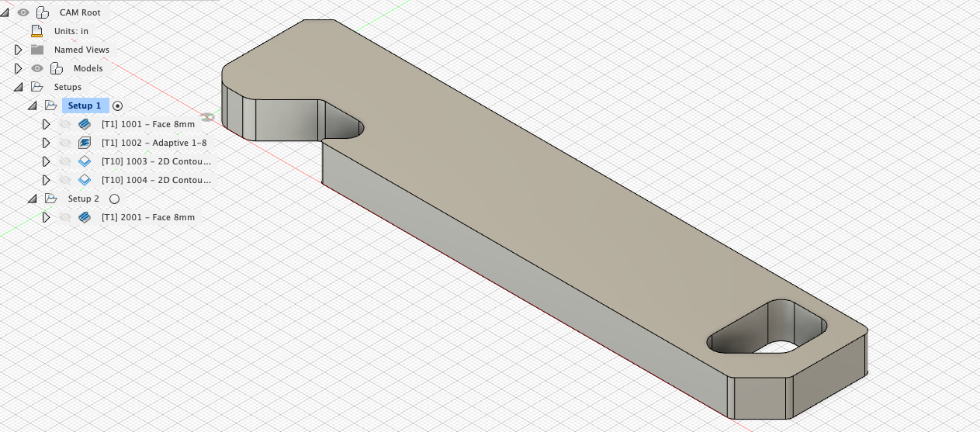This screenshot has height=432, width=980.
Task: Expand the 1002 Adaptive operation
Action: [x=47, y=143]
